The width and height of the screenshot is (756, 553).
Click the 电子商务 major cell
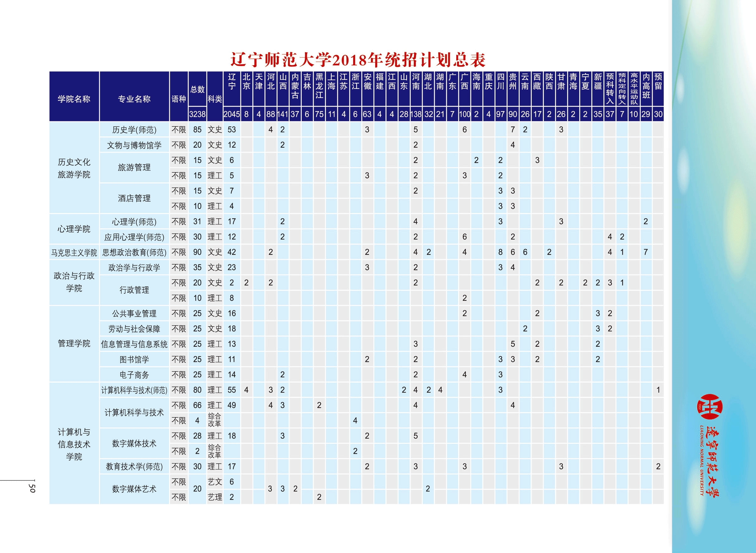coord(134,375)
